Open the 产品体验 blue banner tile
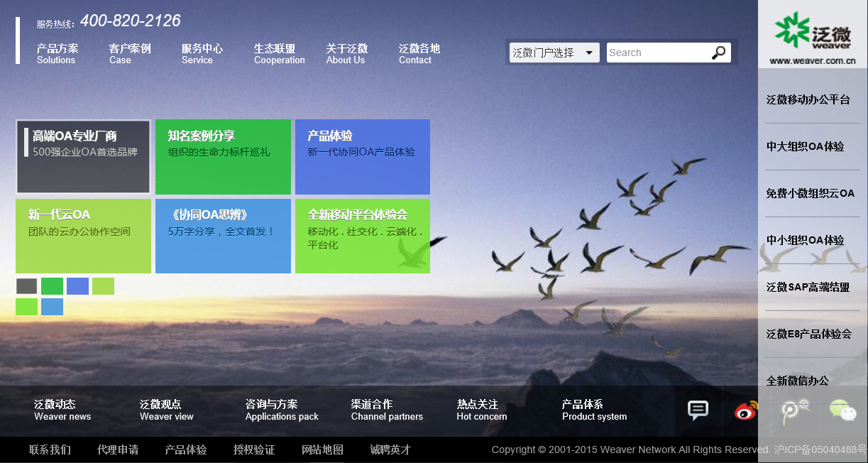This screenshot has height=463, width=868. 362,157
